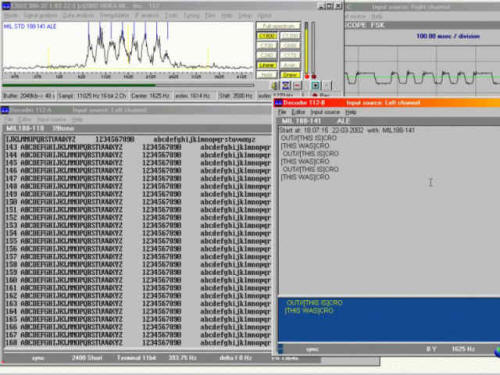
Task: Click inside the blue decoded text pane
Action: pos(389,320)
